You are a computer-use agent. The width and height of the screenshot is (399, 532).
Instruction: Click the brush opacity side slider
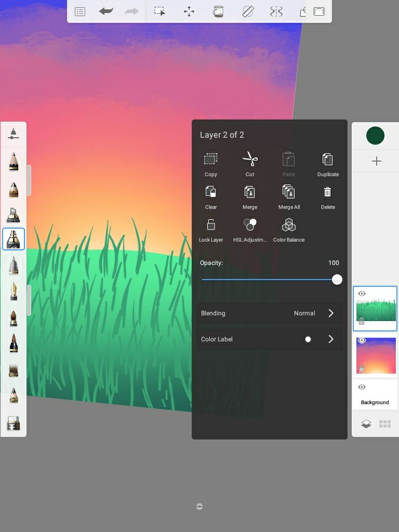(x=29, y=300)
